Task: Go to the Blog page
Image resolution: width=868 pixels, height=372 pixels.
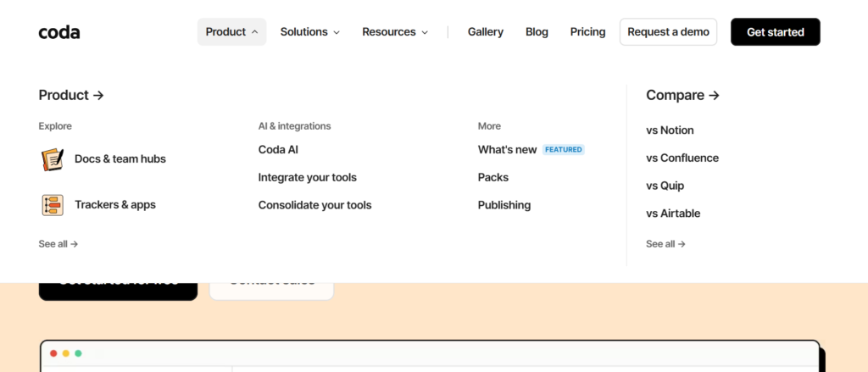Action: 537,32
